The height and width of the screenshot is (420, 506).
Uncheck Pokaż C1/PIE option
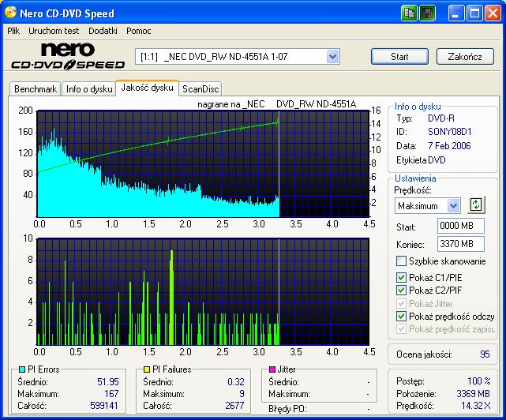click(x=402, y=278)
